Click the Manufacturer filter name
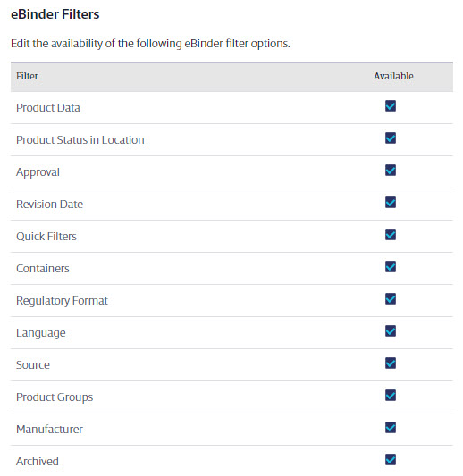 click(x=49, y=430)
